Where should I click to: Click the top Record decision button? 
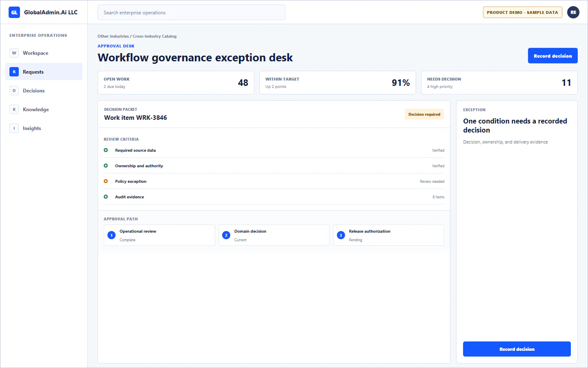[552, 56]
